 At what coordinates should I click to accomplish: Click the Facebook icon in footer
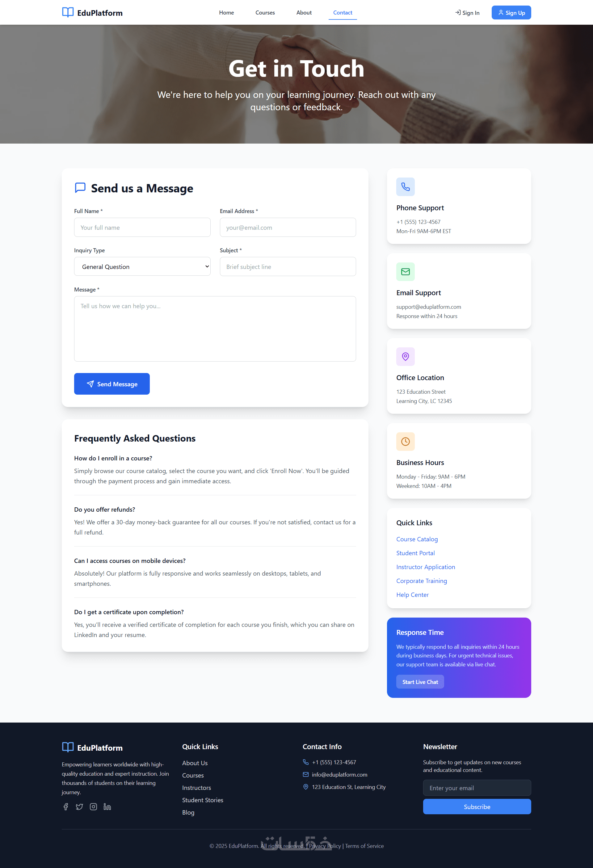coord(66,807)
